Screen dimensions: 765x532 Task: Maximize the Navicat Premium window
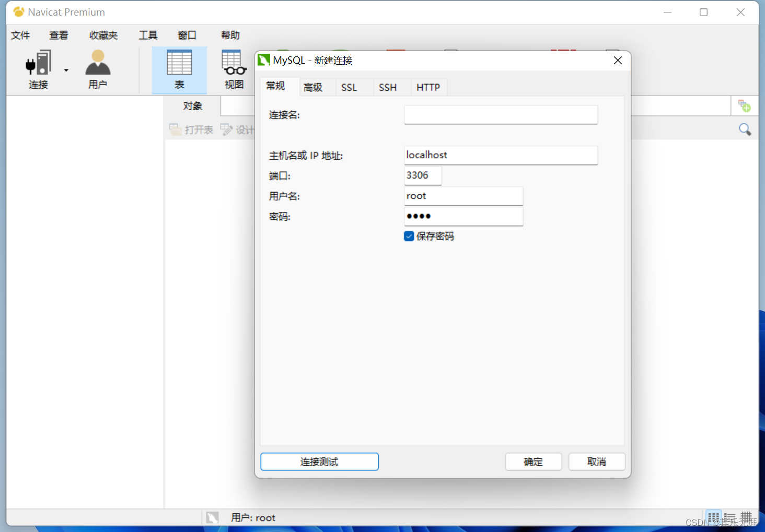(704, 12)
